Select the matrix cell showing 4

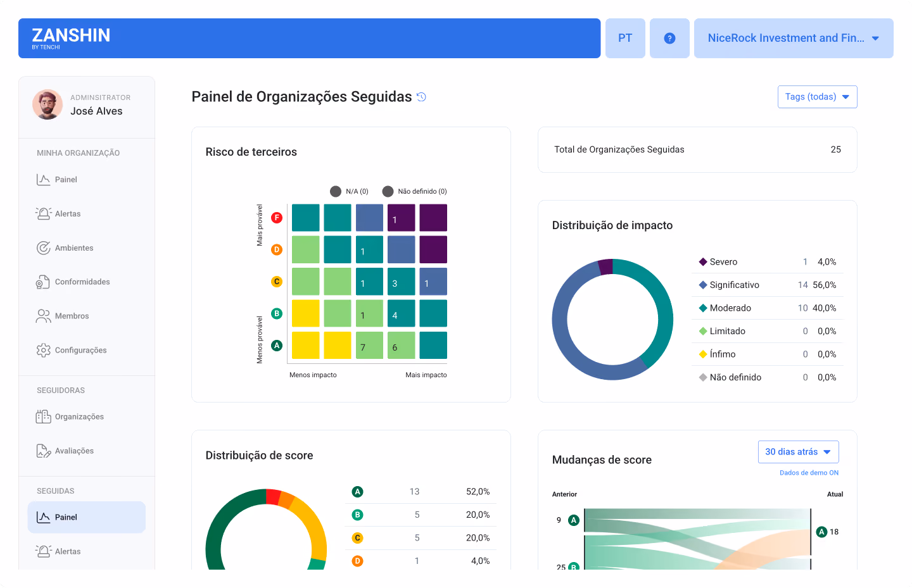[402, 313]
